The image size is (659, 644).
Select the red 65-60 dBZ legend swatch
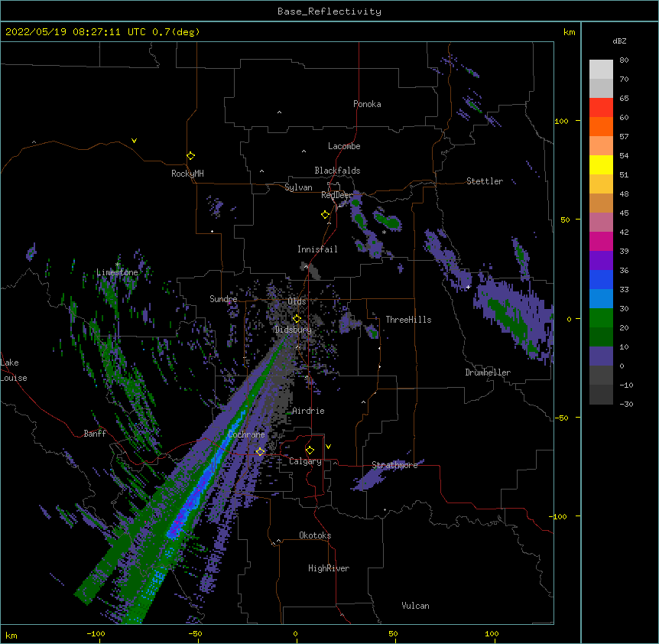[601, 107]
